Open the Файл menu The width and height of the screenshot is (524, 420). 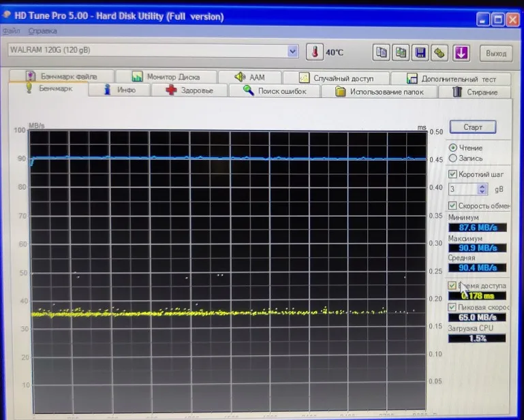[x=10, y=31]
